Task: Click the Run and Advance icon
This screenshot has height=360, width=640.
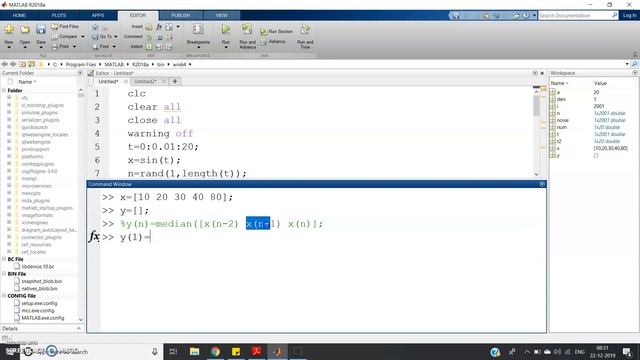Action: 247,29
